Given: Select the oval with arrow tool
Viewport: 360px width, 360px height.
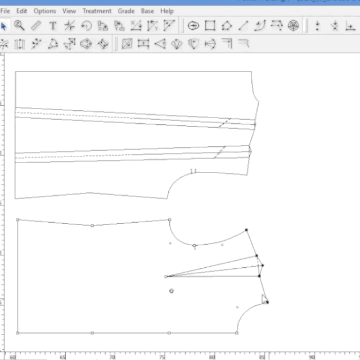Looking at the screenshot, I should tap(193, 26).
